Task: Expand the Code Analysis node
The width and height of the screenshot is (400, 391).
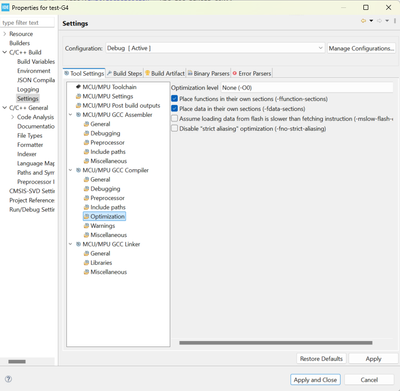Action: (12, 117)
